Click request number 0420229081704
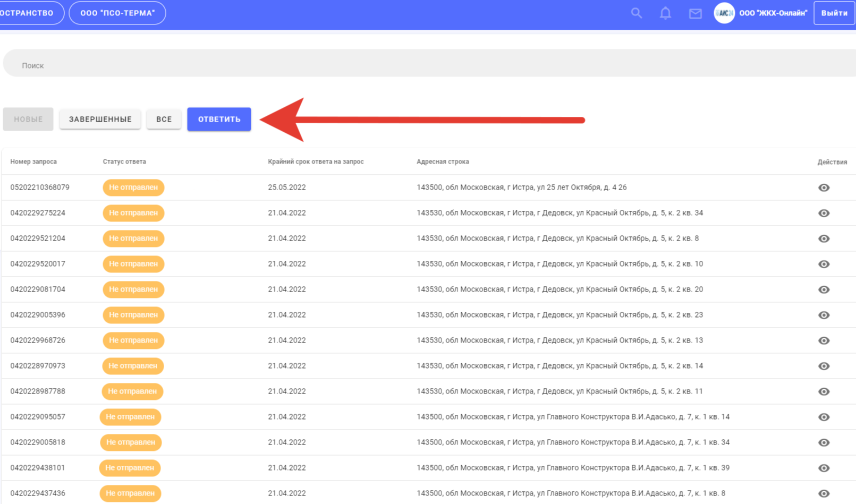The width and height of the screenshot is (856, 504). 38,289
